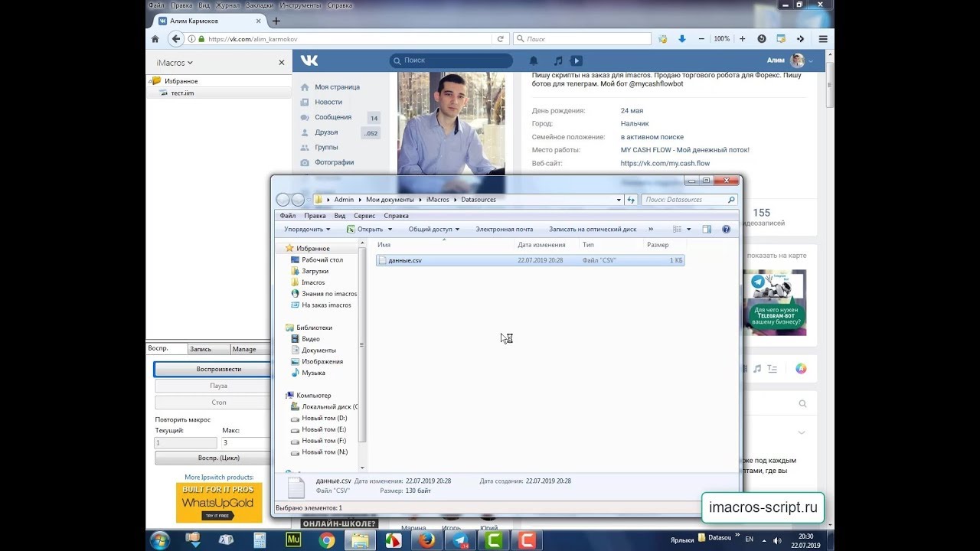Open the VK music note icon
The image size is (980, 551).
pyautogui.click(x=558, y=60)
